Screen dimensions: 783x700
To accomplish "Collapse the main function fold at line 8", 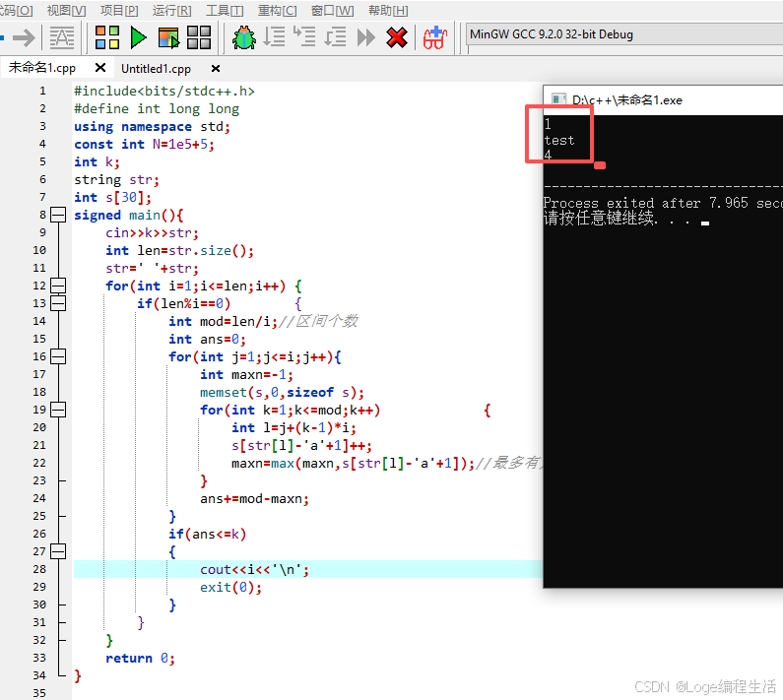I will point(58,215).
